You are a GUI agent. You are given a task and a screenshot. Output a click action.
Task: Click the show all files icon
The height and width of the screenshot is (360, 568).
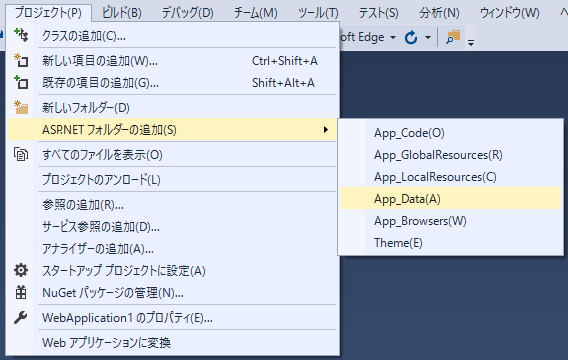point(21,154)
